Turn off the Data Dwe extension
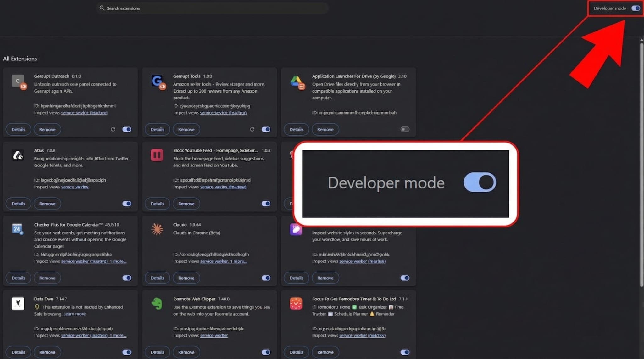This screenshot has height=359, width=644. tap(127, 352)
